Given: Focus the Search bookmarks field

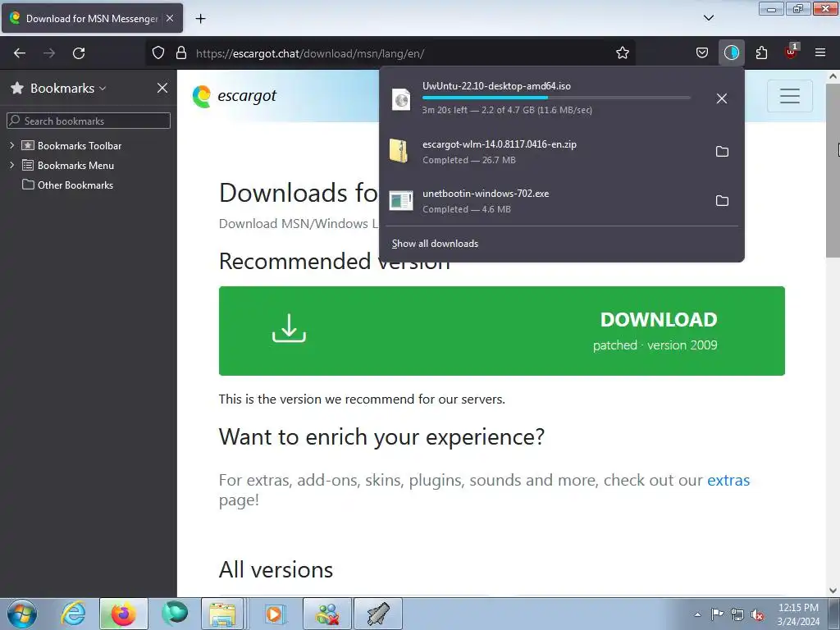Looking at the screenshot, I should point(89,121).
